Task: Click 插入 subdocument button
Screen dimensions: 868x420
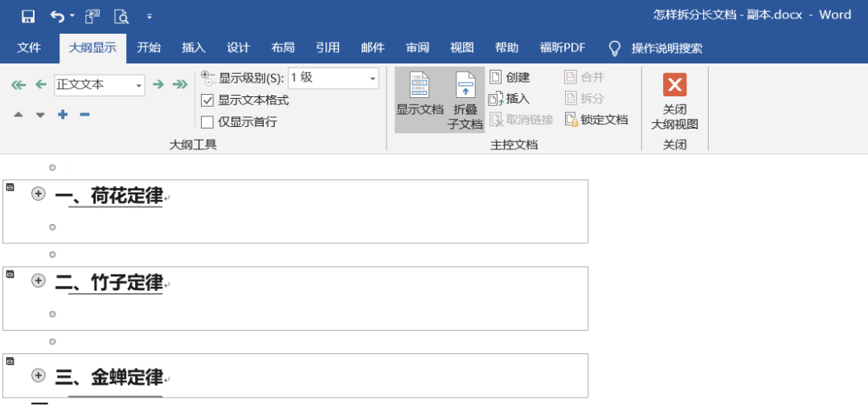Action: pos(510,99)
